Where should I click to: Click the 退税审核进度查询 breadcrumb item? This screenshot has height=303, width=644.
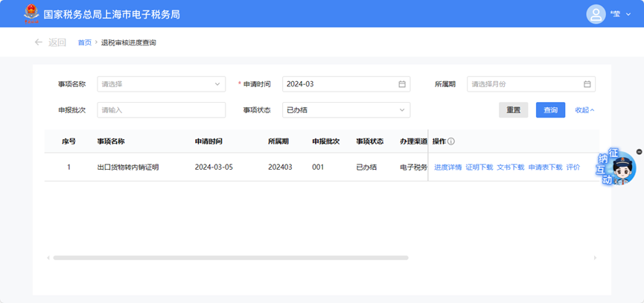point(129,42)
